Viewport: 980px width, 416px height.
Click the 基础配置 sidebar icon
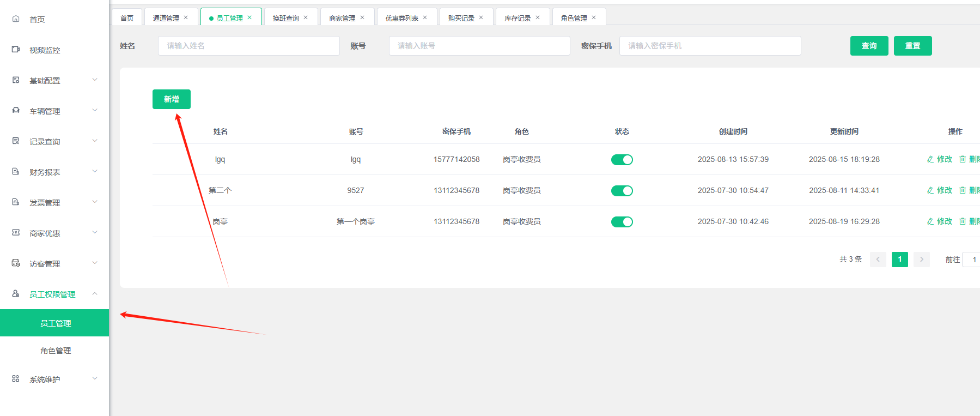tap(16, 80)
